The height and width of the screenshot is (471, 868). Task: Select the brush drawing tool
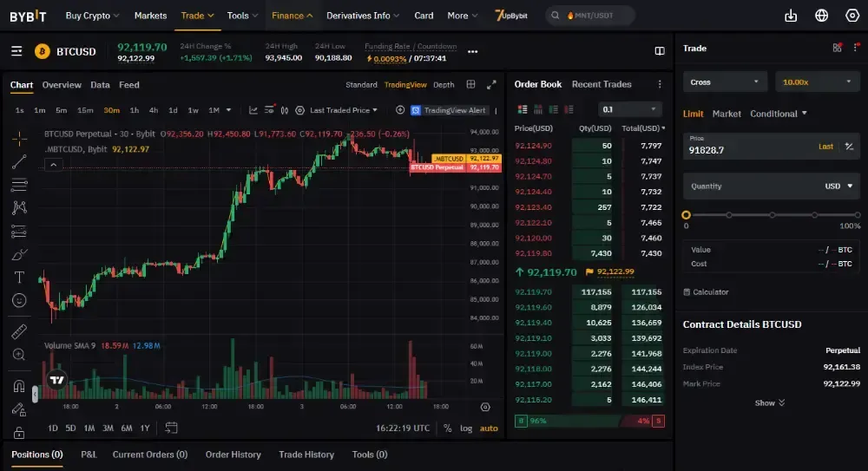click(19, 254)
